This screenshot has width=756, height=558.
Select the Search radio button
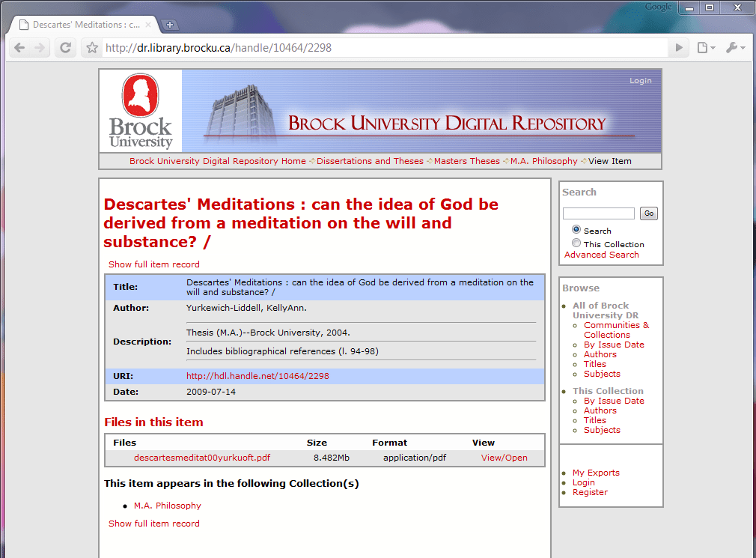click(x=576, y=229)
